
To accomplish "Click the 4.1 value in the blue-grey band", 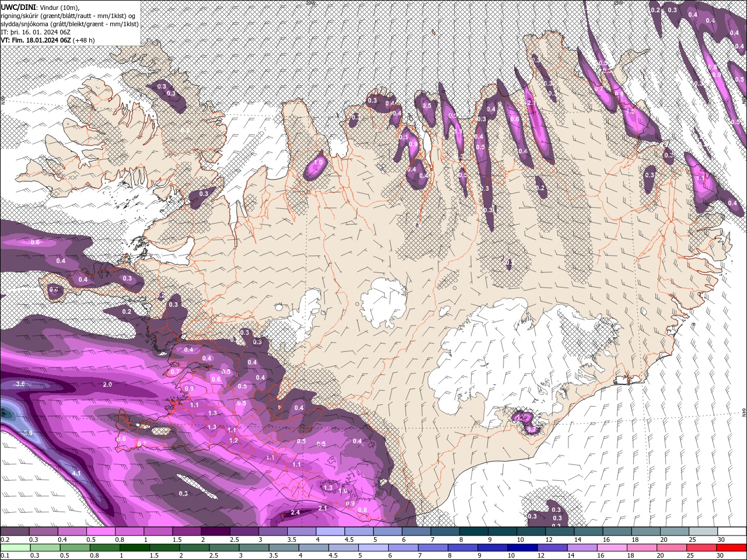I will [x=76, y=473].
